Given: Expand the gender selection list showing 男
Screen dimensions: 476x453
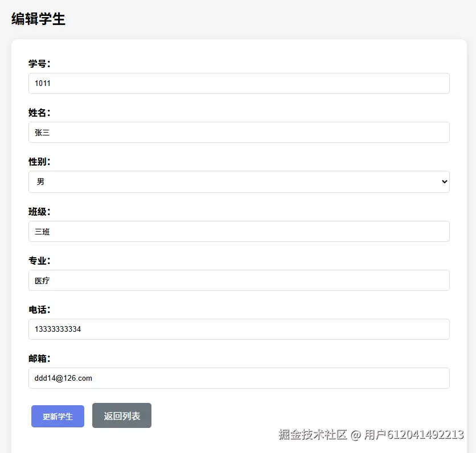Looking at the screenshot, I should pos(238,182).
